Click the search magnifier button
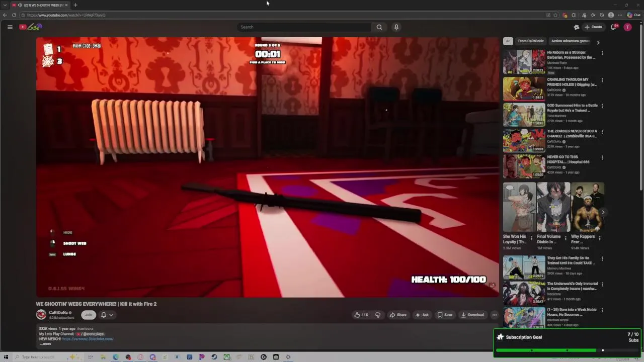The image size is (644, 362). point(379,27)
